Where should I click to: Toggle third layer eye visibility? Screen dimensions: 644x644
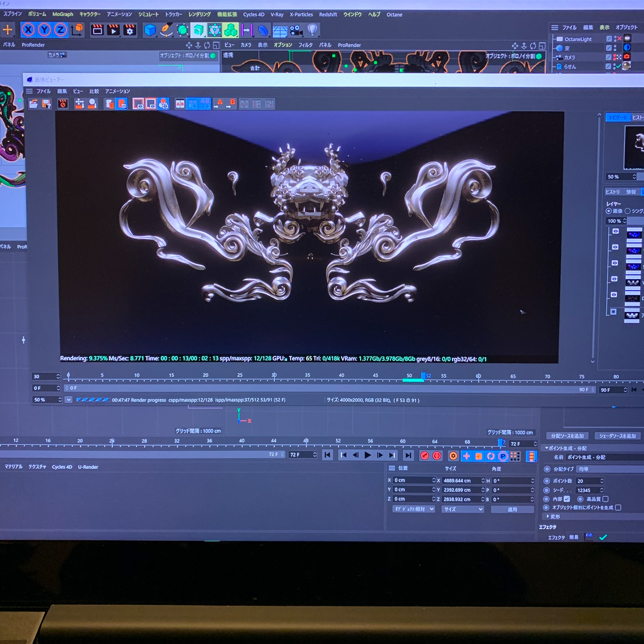point(615,263)
